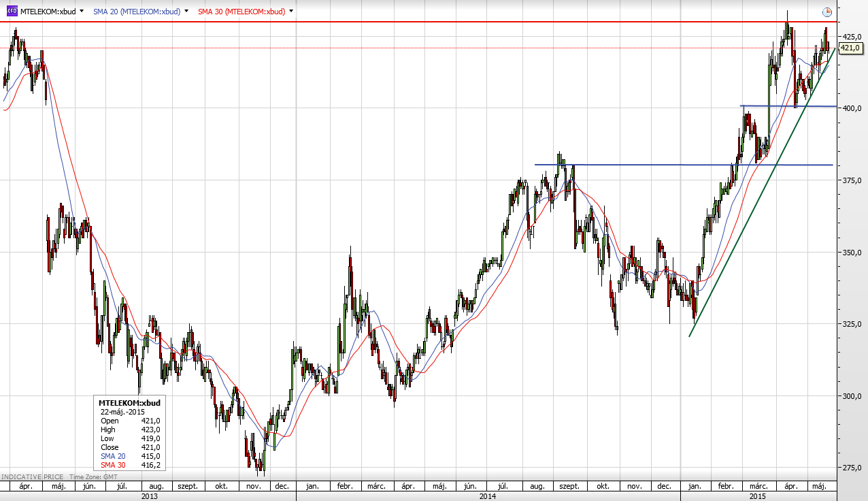Image resolution: width=868 pixels, height=501 pixels.
Task: Click the jún. 2014 month label
Action: click(469, 487)
